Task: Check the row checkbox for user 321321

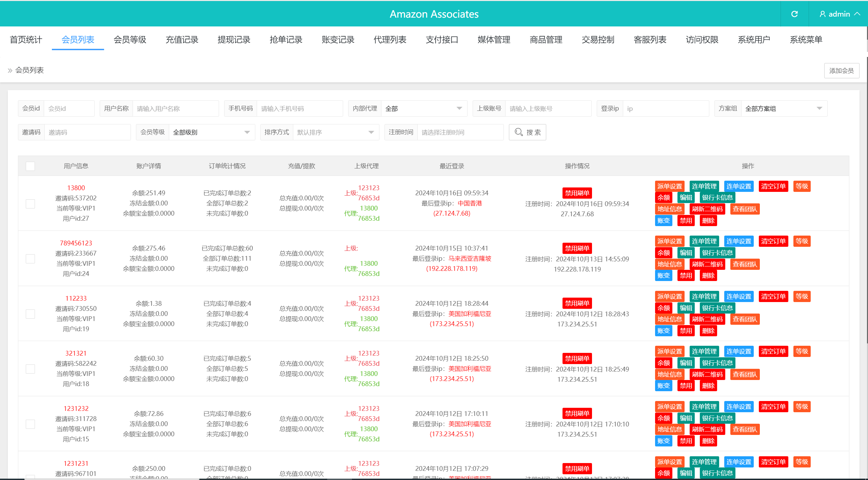Action: [31, 369]
